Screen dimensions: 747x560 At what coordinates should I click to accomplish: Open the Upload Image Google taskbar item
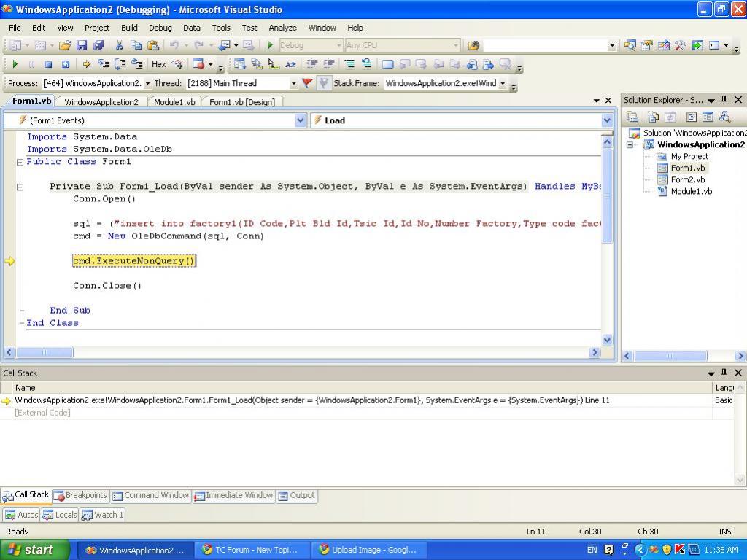369,550
